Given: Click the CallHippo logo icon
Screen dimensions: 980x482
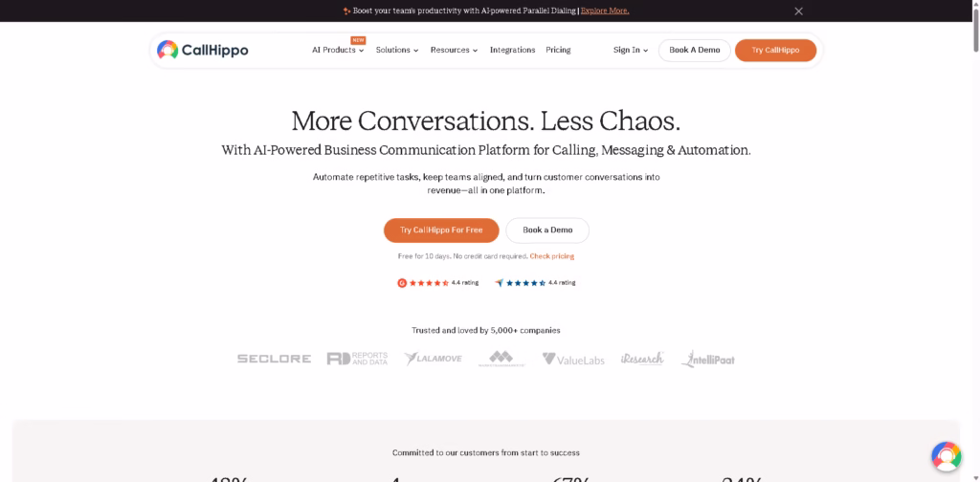Looking at the screenshot, I should point(167,50).
